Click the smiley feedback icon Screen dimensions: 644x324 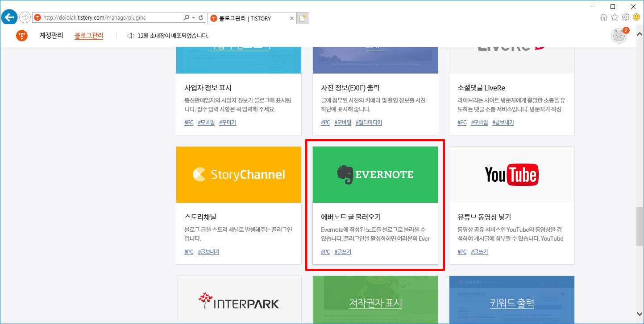point(636,17)
